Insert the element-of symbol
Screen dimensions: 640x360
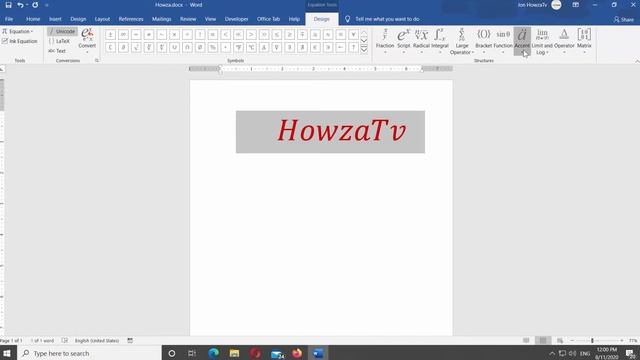click(x=315, y=47)
